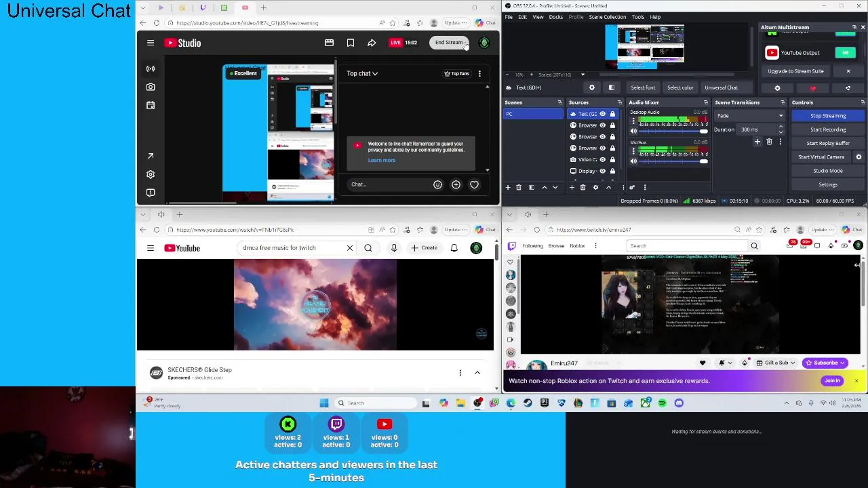Expand the Top chat dropdown
Viewport: 868px width, 488px height.
[x=362, y=73]
